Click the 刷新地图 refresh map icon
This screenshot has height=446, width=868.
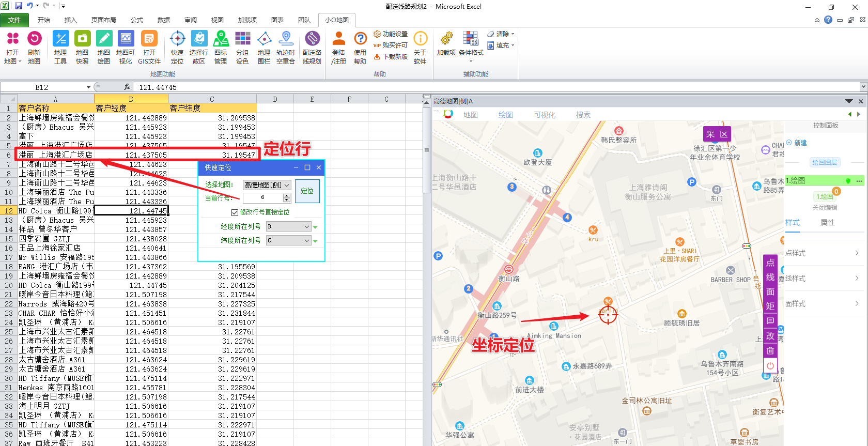tap(34, 48)
